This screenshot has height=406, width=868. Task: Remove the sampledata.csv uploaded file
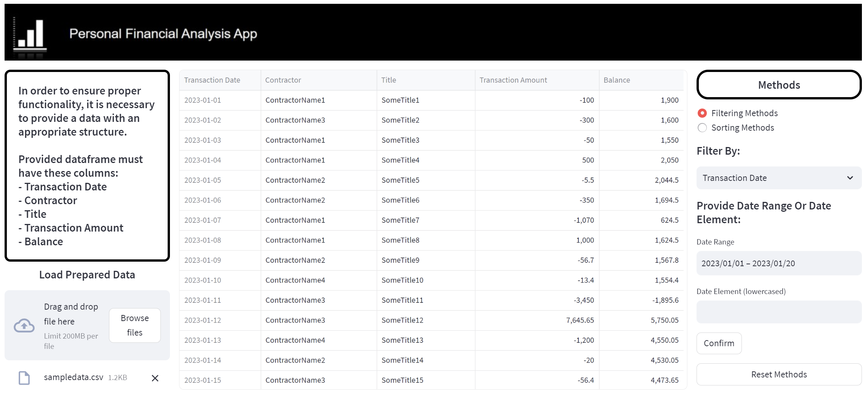coord(155,378)
